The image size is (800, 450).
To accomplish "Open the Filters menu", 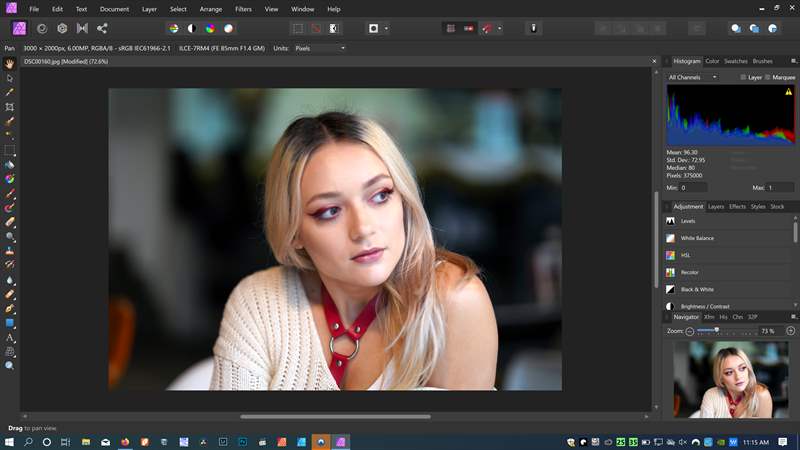I will click(243, 9).
